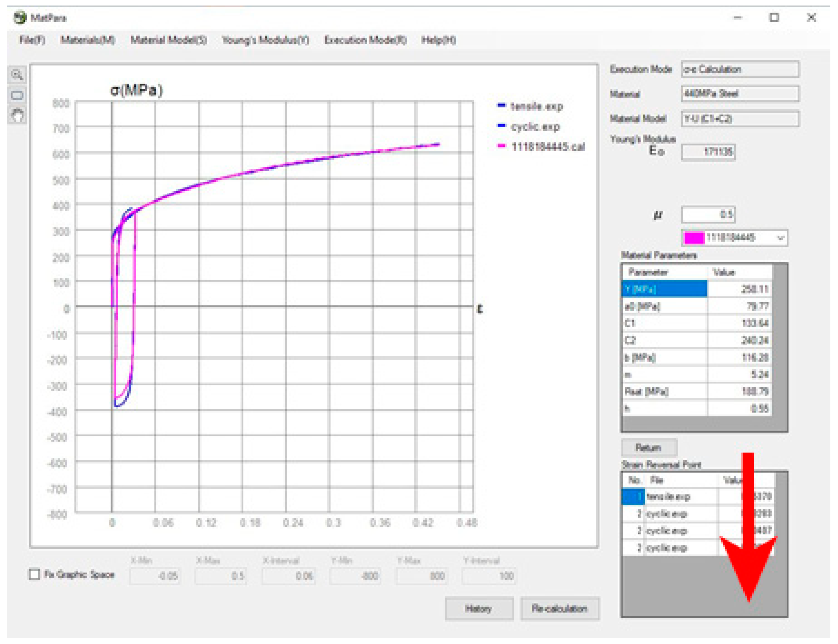Select the hand pan tool
The height and width of the screenshot is (644, 838).
coord(17,115)
